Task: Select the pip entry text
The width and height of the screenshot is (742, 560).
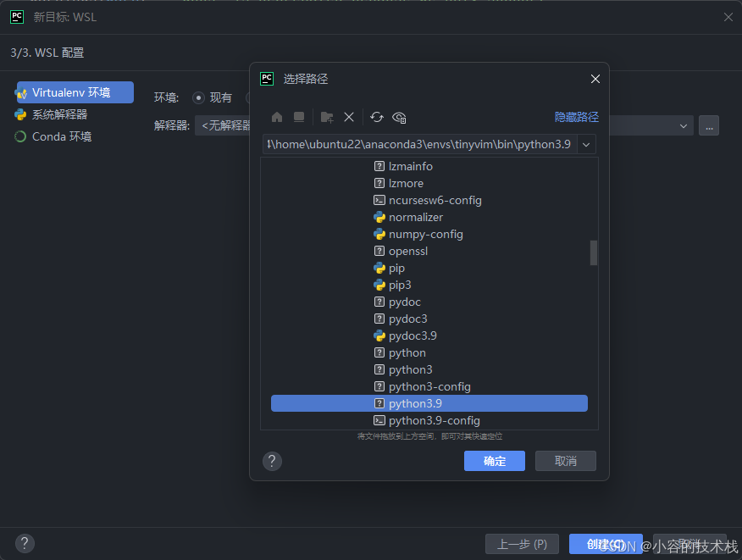Action: click(396, 268)
